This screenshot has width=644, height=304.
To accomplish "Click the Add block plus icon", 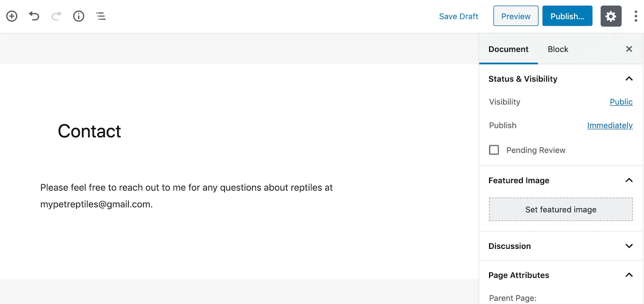I will tap(12, 16).
